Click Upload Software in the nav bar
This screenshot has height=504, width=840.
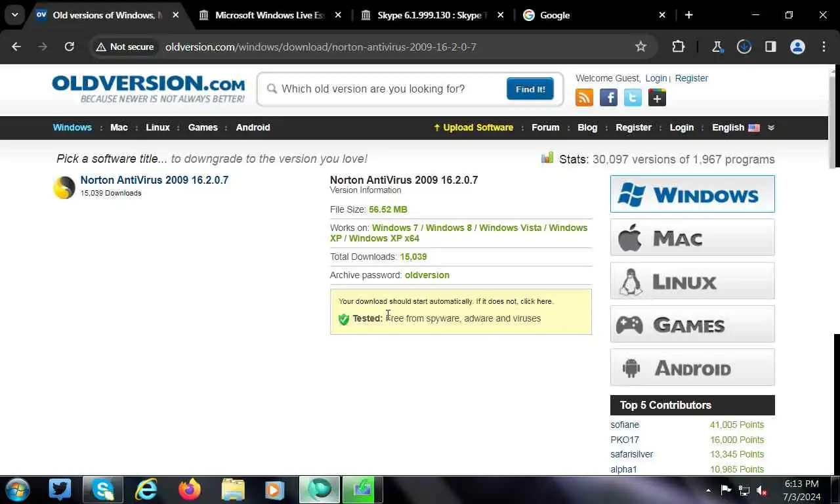tap(473, 127)
